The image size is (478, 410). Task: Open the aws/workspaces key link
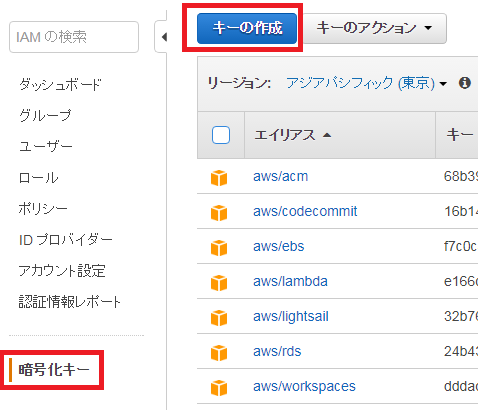tap(304, 386)
